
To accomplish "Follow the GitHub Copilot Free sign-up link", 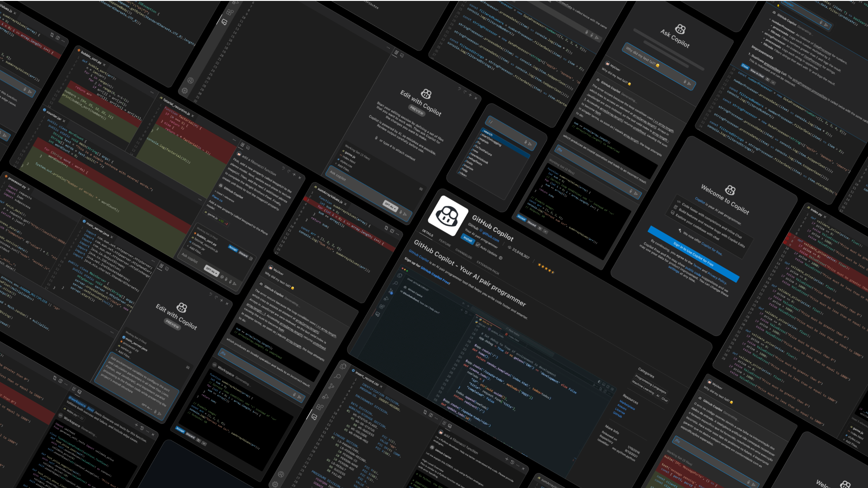I will tap(435, 275).
